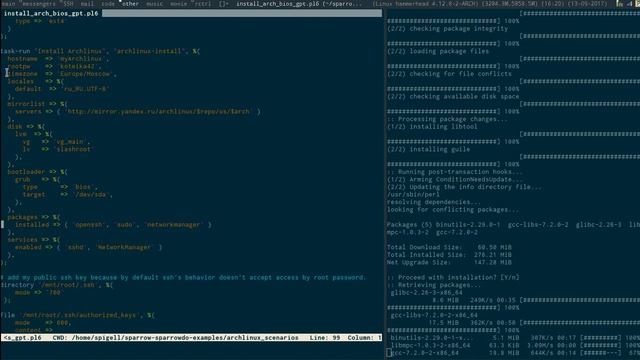The image size is (640, 360).
Task: Click the lv slashroot line
Action: tap(58, 149)
